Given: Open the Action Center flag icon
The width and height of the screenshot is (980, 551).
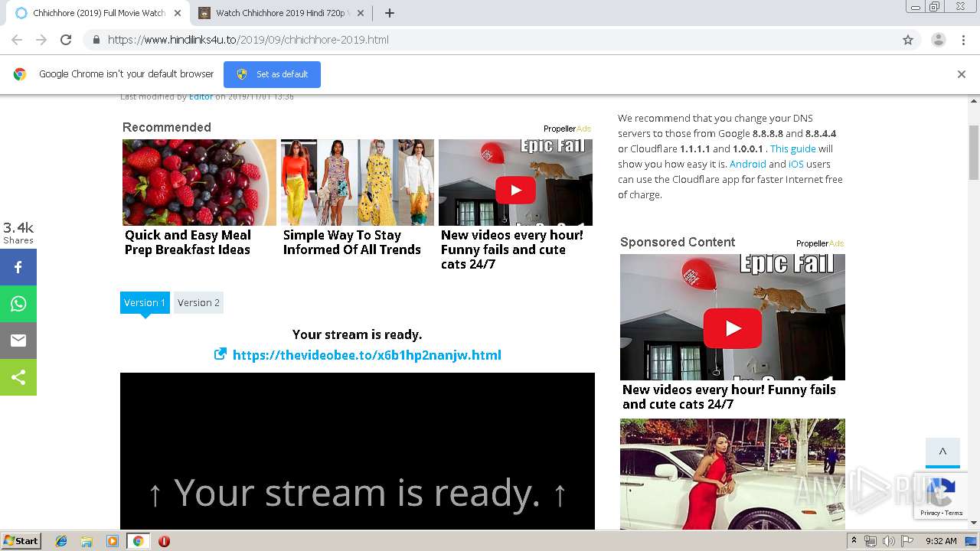Looking at the screenshot, I should pyautogui.click(x=906, y=541).
